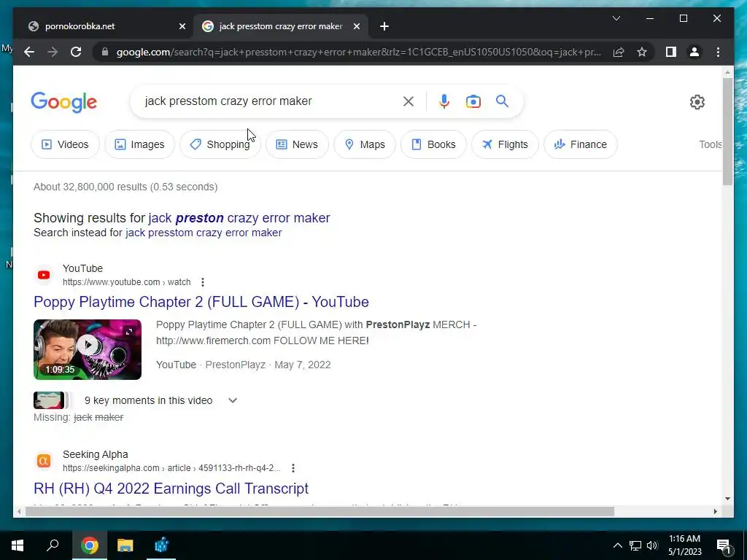Open Google settings gear
This screenshot has width=747, height=560.
(697, 102)
